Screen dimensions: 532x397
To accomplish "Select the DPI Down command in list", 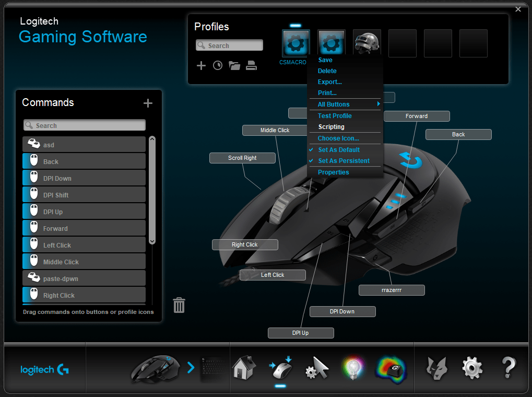I will point(84,178).
